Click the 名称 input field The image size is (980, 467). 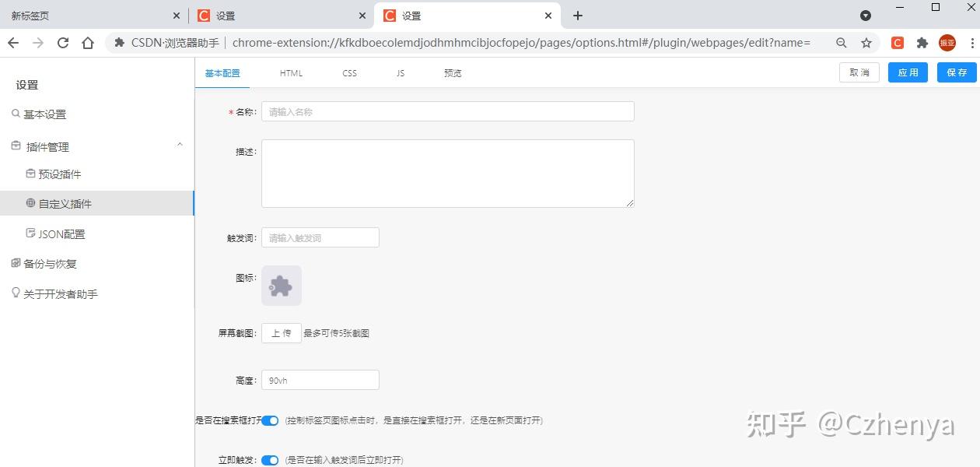point(447,111)
